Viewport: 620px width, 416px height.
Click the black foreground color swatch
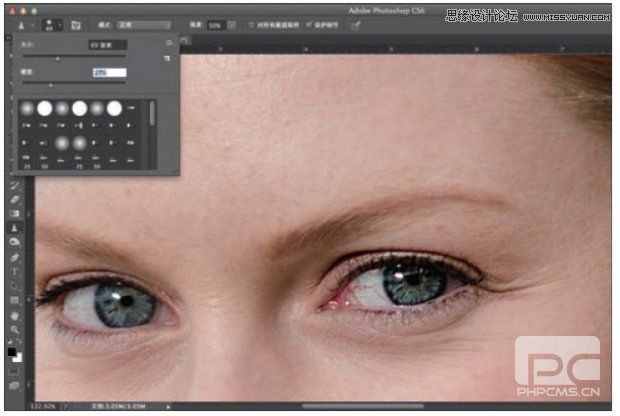(11, 351)
